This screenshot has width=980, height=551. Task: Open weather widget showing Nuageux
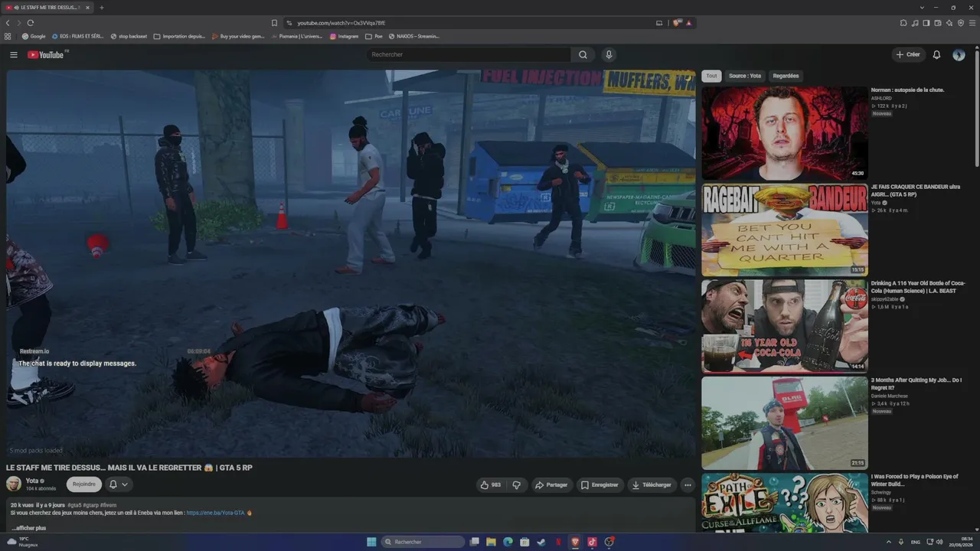tap(22, 542)
